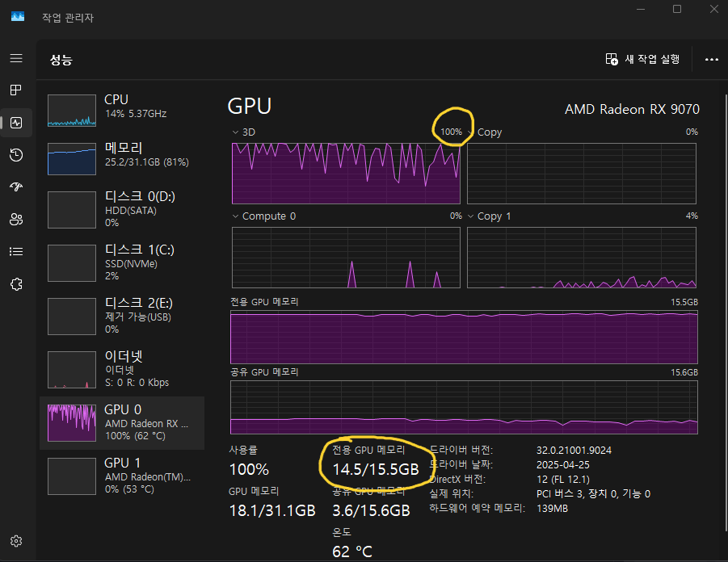The height and width of the screenshot is (562, 728).
Task: Open the hamburger navigation menu
Action: click(16, 58)
